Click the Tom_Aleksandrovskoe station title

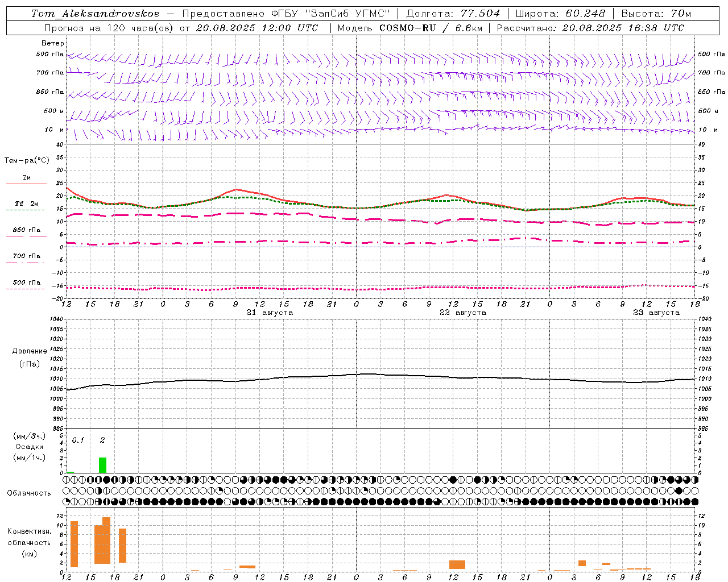[96, 14]
